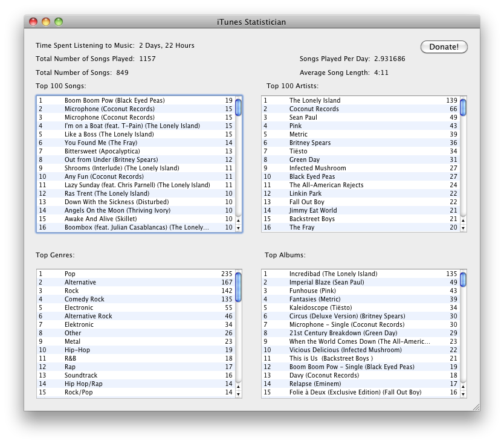This screenshot has height=444, width=504.
Task: Select the song Down With the Sickness (Disturbed)
Action: pos(136,202)
